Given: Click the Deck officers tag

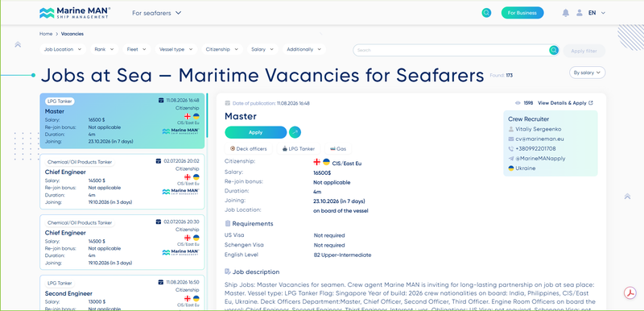Looking at the screenshot, I should pos(249,149).
